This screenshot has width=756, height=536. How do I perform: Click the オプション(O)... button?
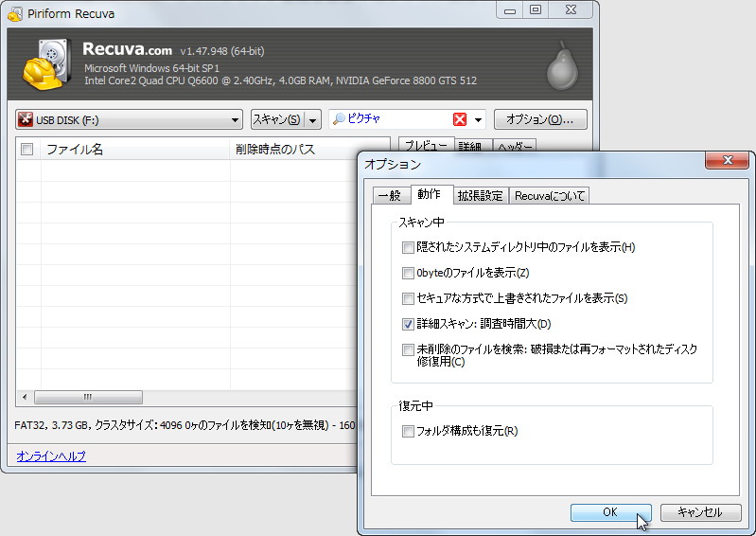coord(540,119)
